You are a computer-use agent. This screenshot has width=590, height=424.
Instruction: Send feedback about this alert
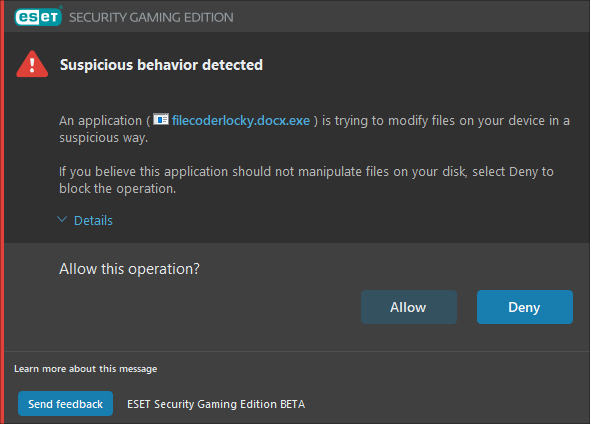[65, 404]
